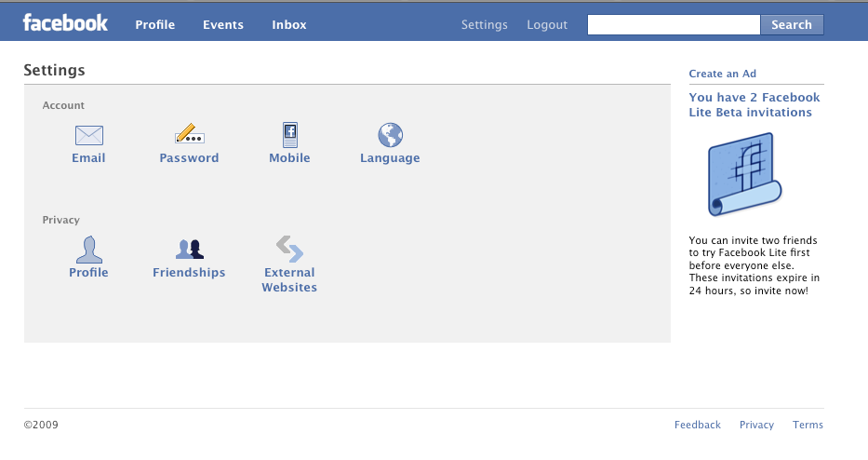Open Friendships privacy settings link
Screen dimensions: 868x460
click(x=189, y=273)
